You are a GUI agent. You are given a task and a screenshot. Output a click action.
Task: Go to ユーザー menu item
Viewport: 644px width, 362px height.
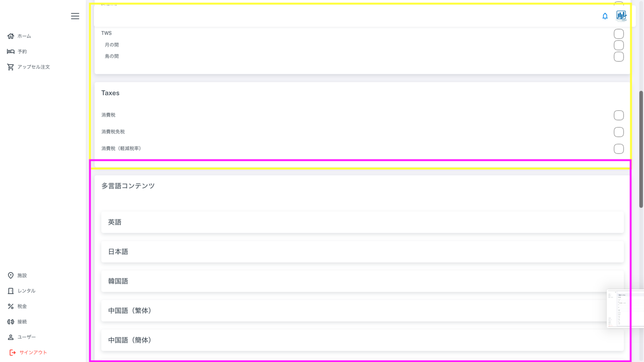tap(26, 337)
